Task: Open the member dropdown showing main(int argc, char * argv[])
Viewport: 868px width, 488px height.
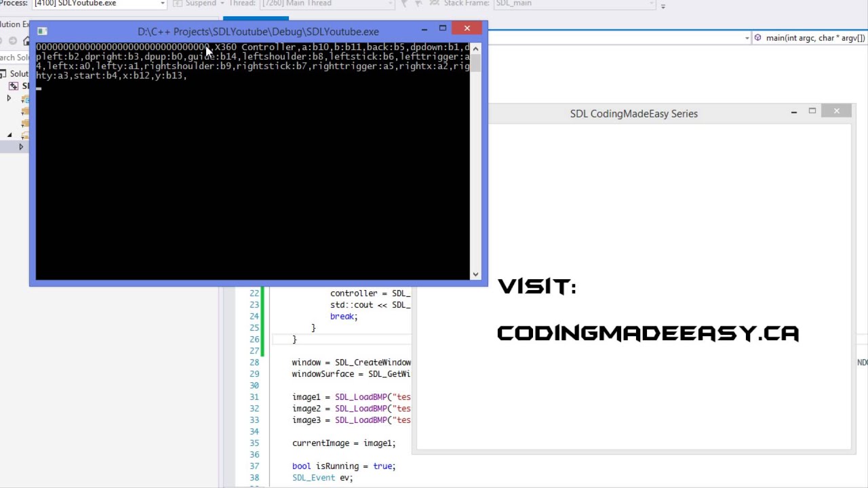Action: point(810,38)
